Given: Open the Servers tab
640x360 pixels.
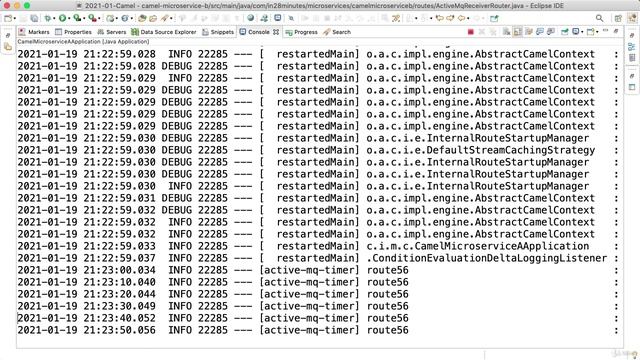Looking at the screenshot, I should tap(111, 32).
